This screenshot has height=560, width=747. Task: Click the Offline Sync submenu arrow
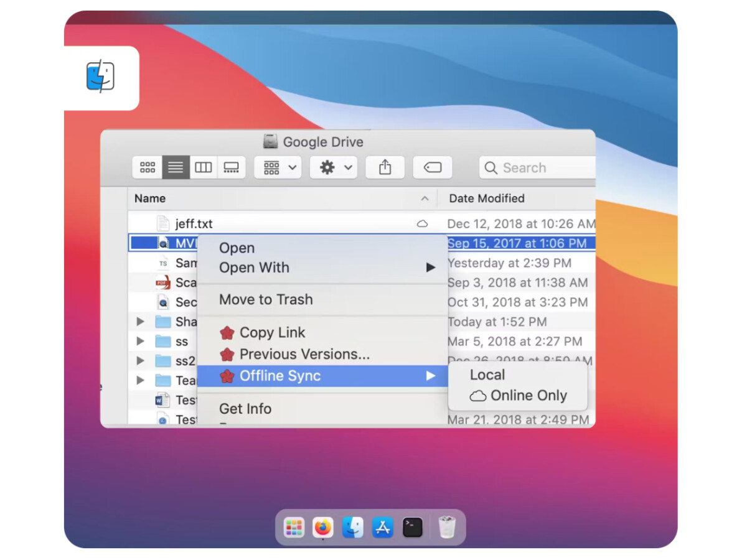(x=430, y=376)
